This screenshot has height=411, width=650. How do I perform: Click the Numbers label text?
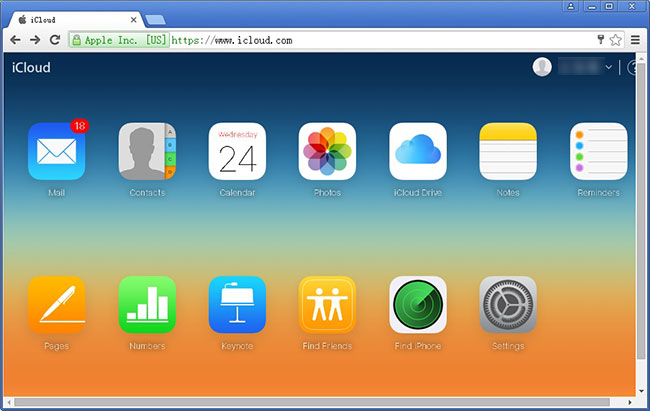pos(147,346)
